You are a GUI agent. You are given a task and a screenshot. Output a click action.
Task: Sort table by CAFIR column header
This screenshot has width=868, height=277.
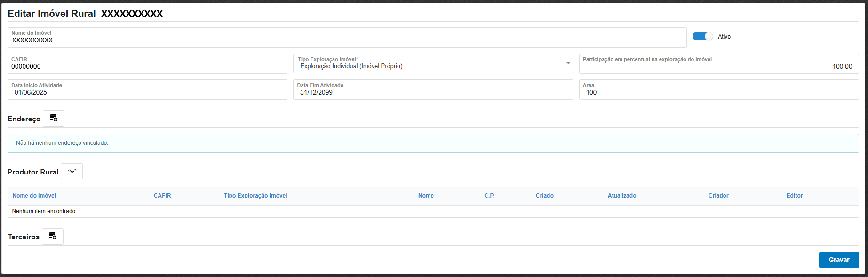tap(162, 196)
